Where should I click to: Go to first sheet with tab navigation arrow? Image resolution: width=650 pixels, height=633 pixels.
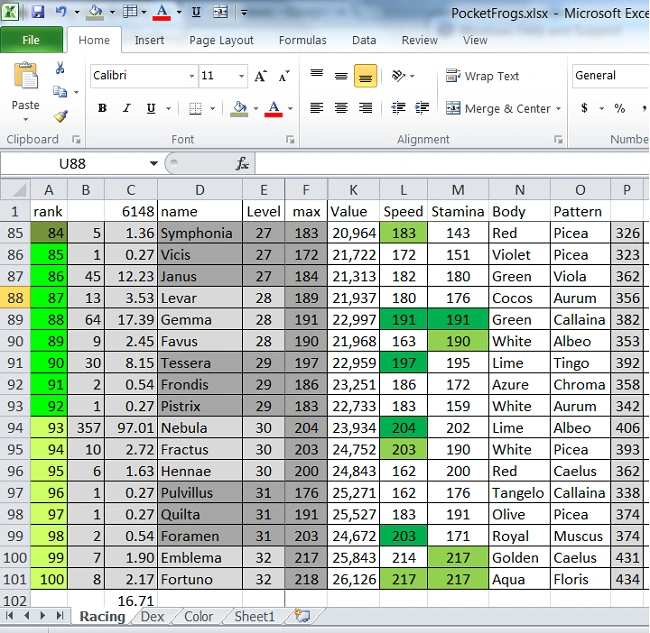tap(10, 616)
